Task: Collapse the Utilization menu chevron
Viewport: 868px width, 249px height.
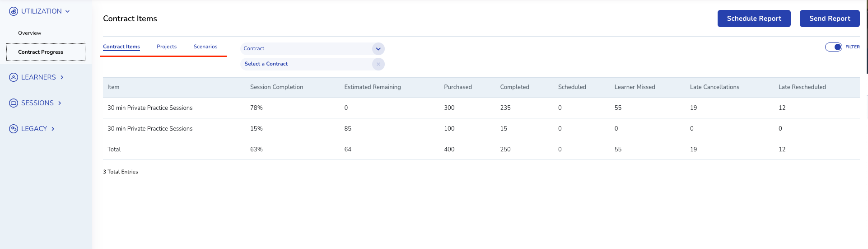Action: 67,11
